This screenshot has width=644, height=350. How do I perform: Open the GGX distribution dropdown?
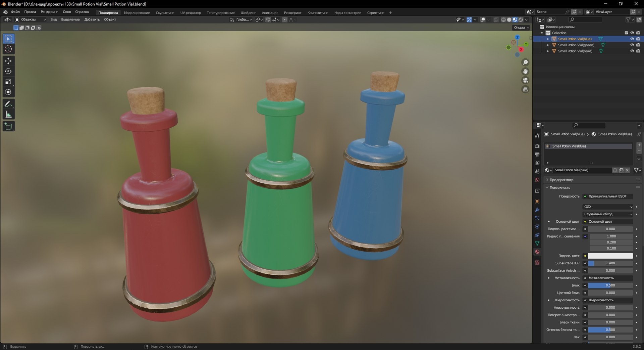pyautogui.click(x=608, y=207)
